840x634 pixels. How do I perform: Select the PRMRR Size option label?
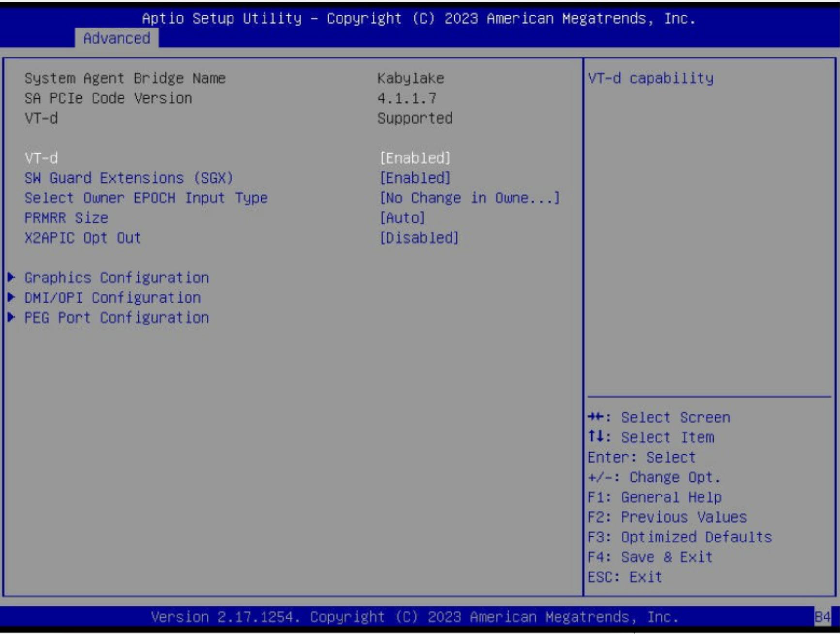coord(66,218)
